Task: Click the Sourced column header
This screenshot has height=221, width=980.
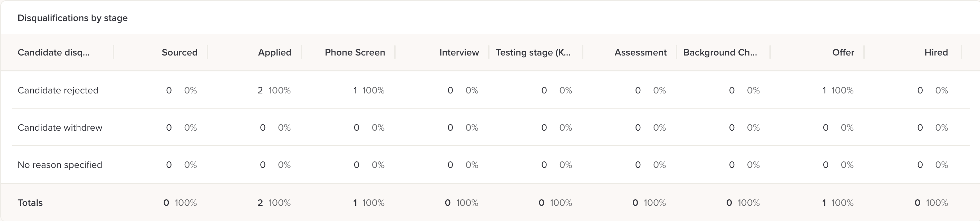Action: point(179,52)
